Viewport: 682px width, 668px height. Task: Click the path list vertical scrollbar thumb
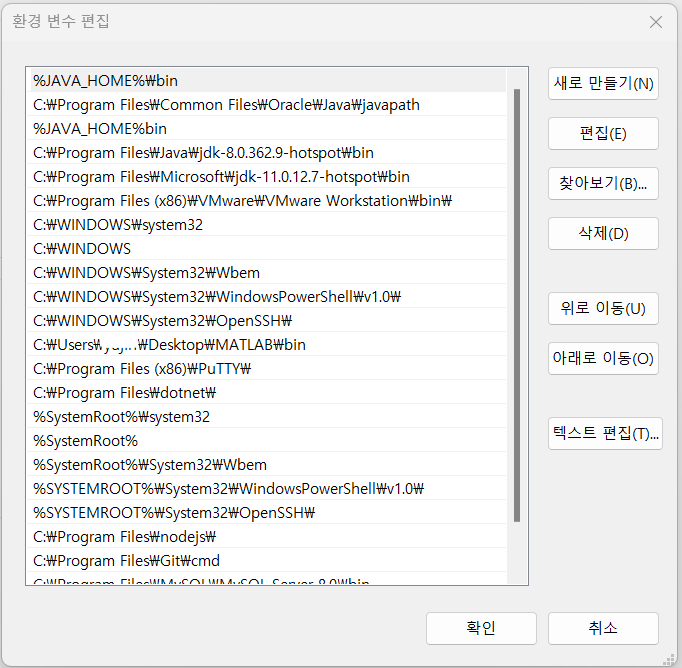pos(517,305)
